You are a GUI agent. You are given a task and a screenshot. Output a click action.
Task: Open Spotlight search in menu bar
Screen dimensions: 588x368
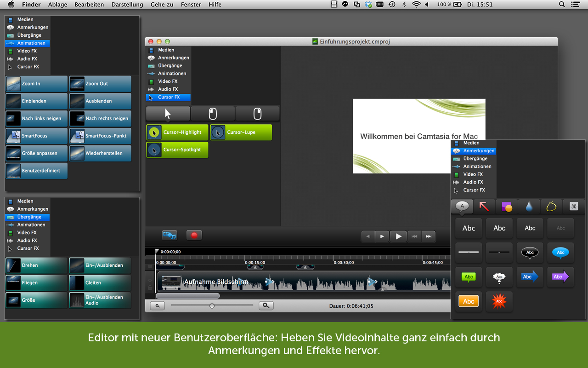[x=562, y=5]
